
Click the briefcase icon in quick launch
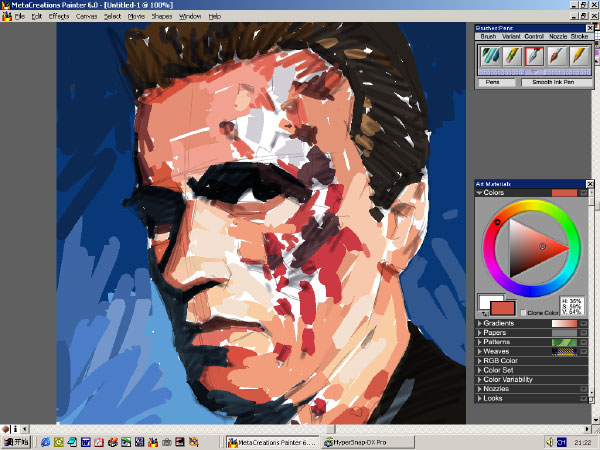coord(166,442)
